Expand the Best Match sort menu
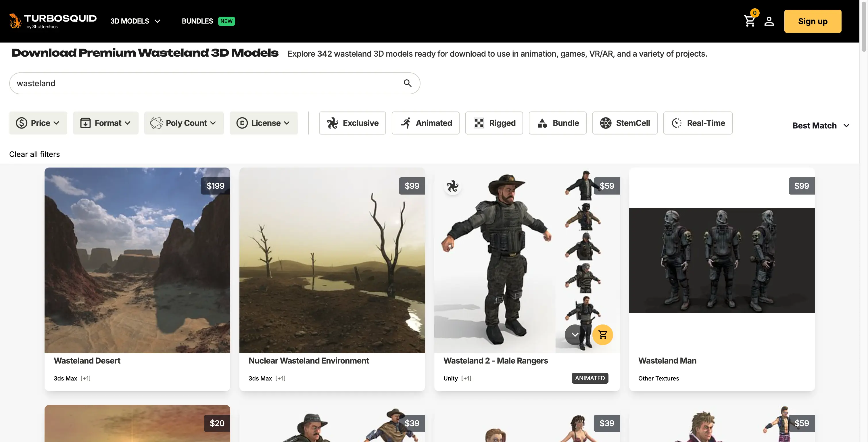The image size is (868, 442). [821, 126]
